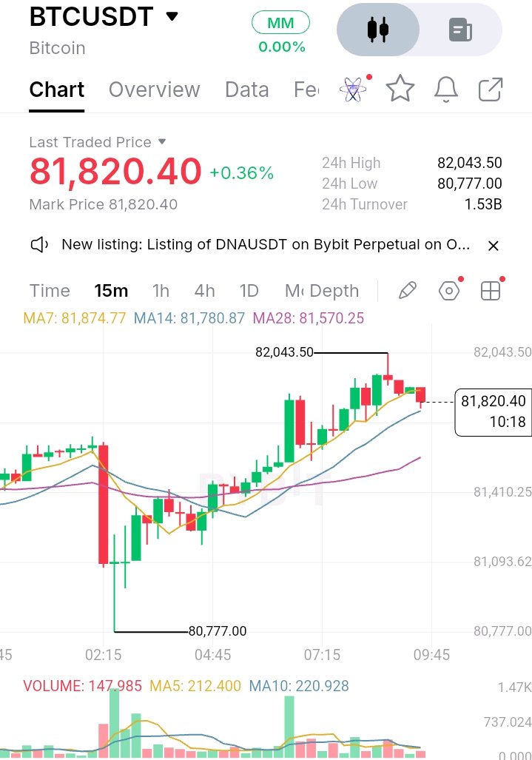Screen dimensions: 532x760
Task: Click the VOLUME: 147.985 label
Action: [x=82, y=686]
